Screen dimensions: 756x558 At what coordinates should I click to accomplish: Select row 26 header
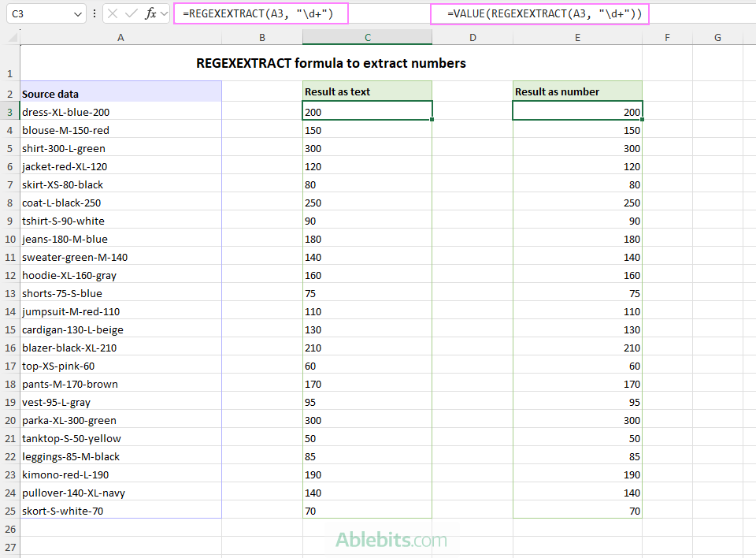(x=9, y=529)
